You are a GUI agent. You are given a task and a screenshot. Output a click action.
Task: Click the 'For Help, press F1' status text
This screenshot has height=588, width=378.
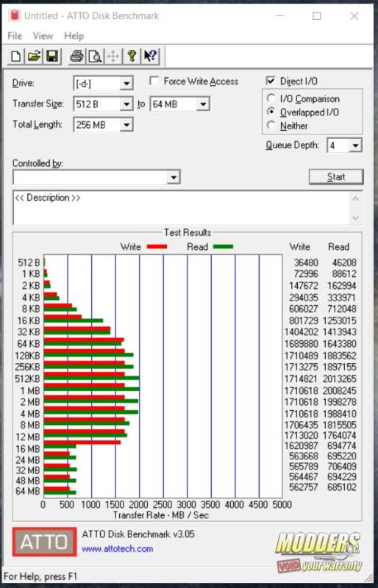coord(40,576)
